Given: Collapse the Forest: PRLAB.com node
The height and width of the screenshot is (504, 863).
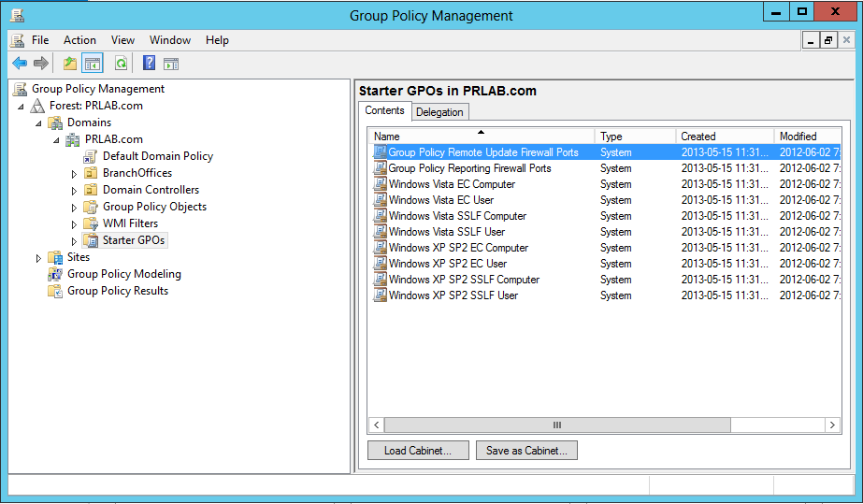Looking at the screenshot, I should point(21,107).
